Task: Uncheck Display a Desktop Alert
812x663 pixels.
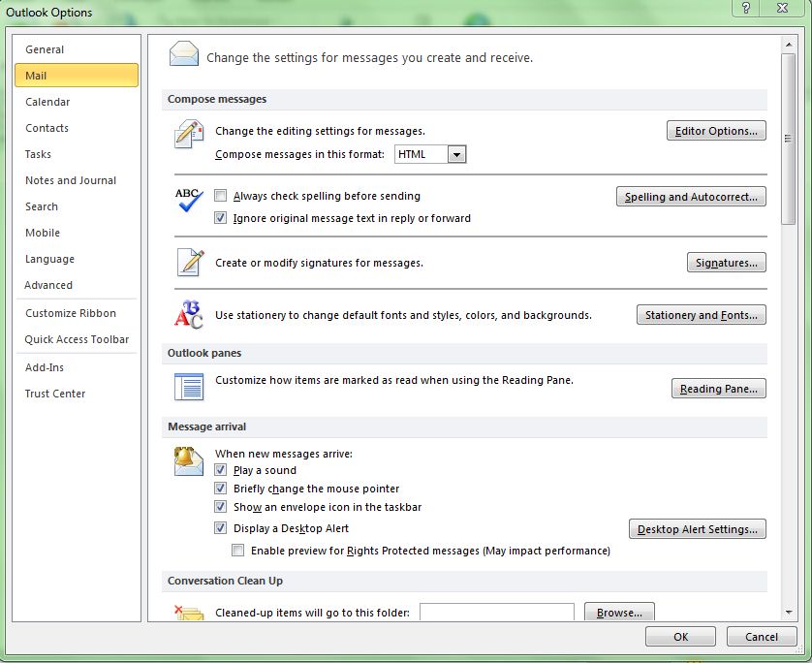Action: coord(221,528)
